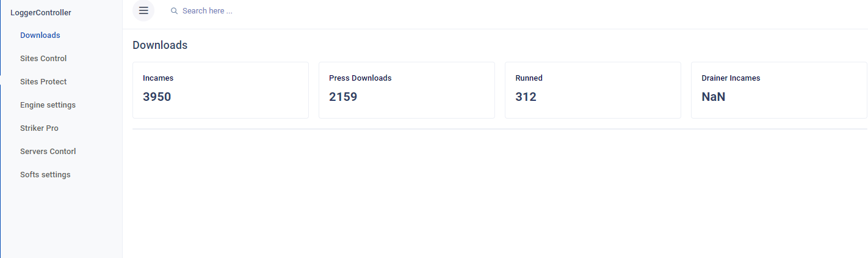
Task: Click the Incames card label
Action: 158,78
